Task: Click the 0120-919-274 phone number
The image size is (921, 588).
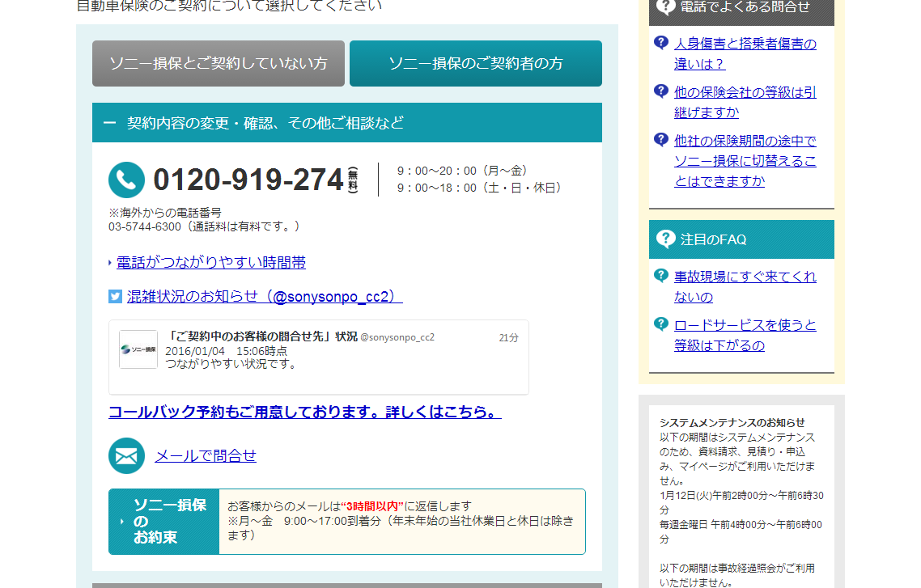Action: coord(248,180)
